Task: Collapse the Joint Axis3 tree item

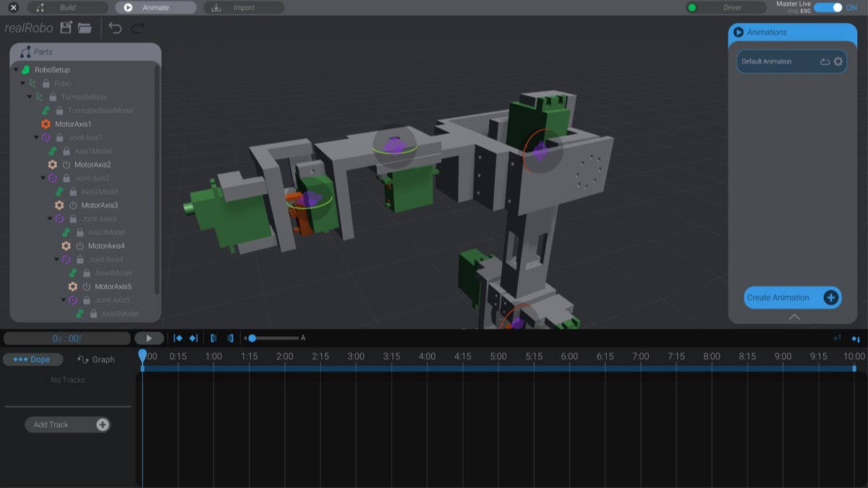Action: [x=50, y=218]
